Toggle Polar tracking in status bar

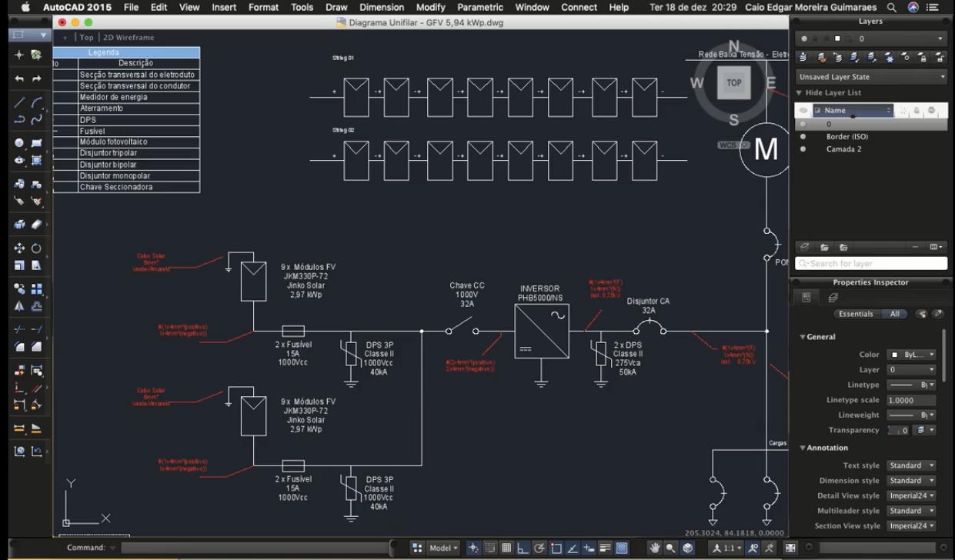pyautogui.click(x=539, y=548)
